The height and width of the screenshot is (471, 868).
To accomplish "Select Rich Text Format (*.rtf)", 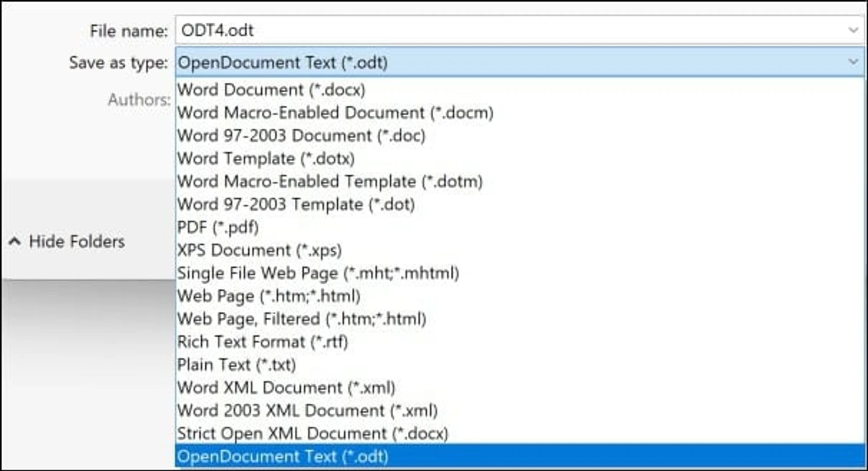I will click(x=520, y=342).
